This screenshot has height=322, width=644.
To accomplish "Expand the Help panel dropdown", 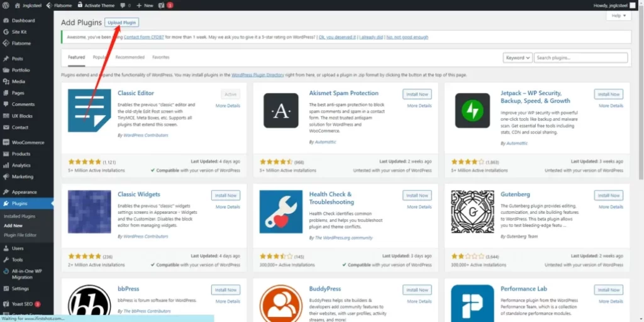I will click(x=619, y=16).
